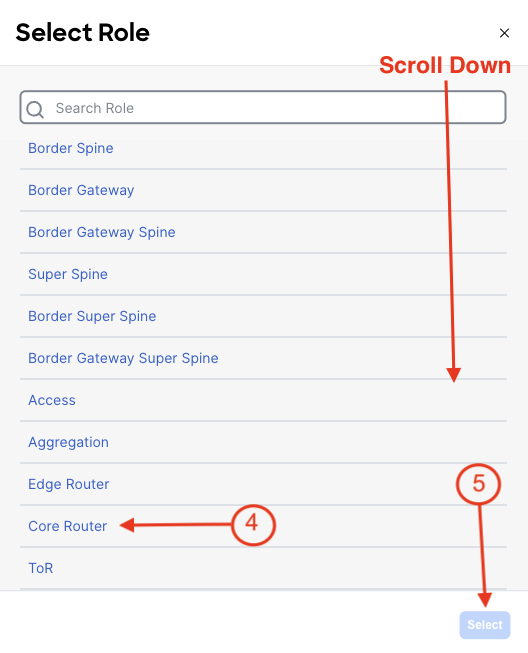This screenshot has height=653, width=528.
Task: Click the magnifier icon in the search box
Action: click(35, 110)
